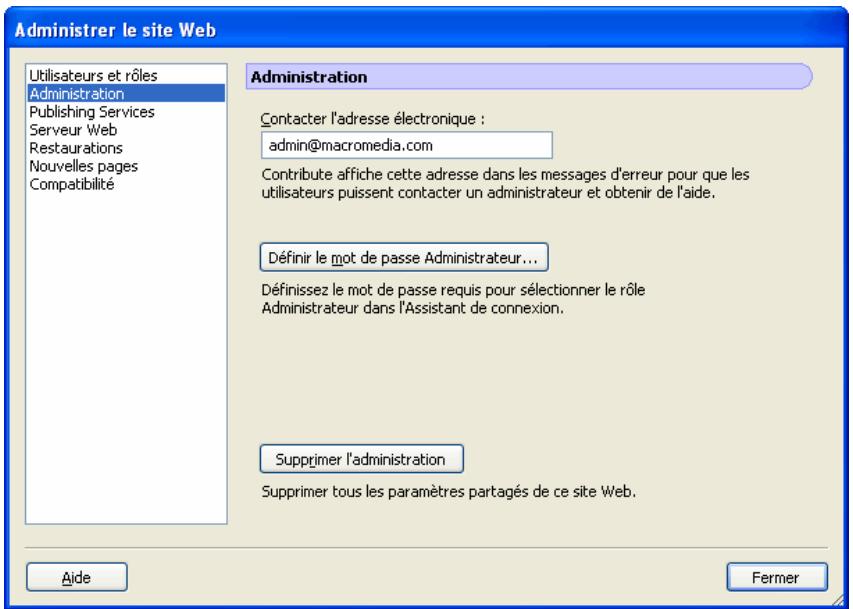This screenshot has width=853, height=609.
Task: Click the Contacter l'adresse électronique label
Action: 373,119
